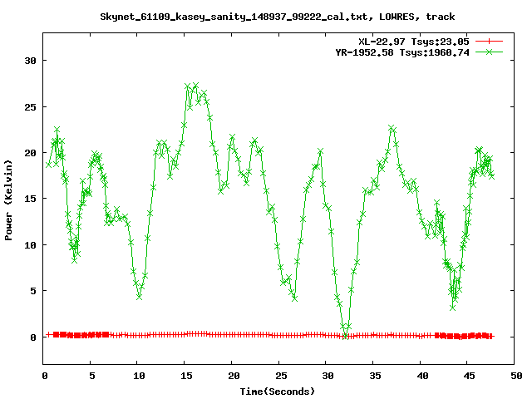The width and height of the screenshot is (532, 399).
Task: Click the 25 tick label on x-axis
Action: click(280, 376)
